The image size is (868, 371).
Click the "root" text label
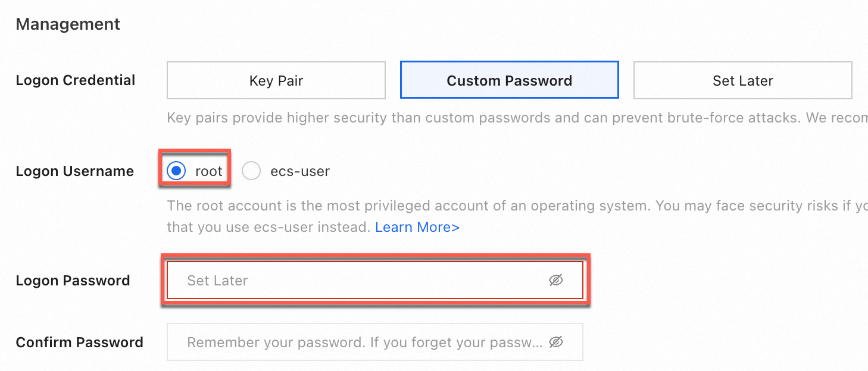coord(208,171)
